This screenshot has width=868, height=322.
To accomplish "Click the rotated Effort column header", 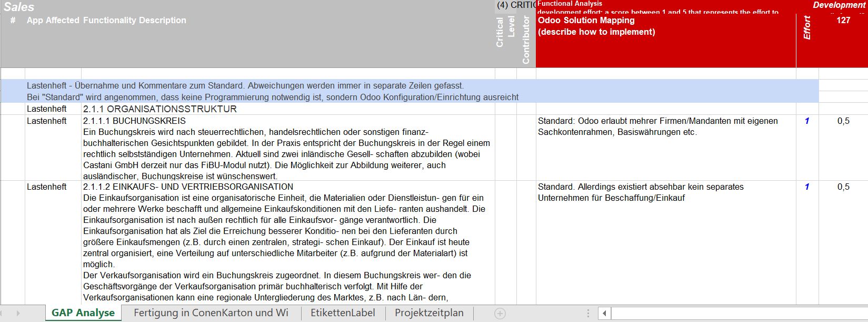I will [x=806, y=27].
